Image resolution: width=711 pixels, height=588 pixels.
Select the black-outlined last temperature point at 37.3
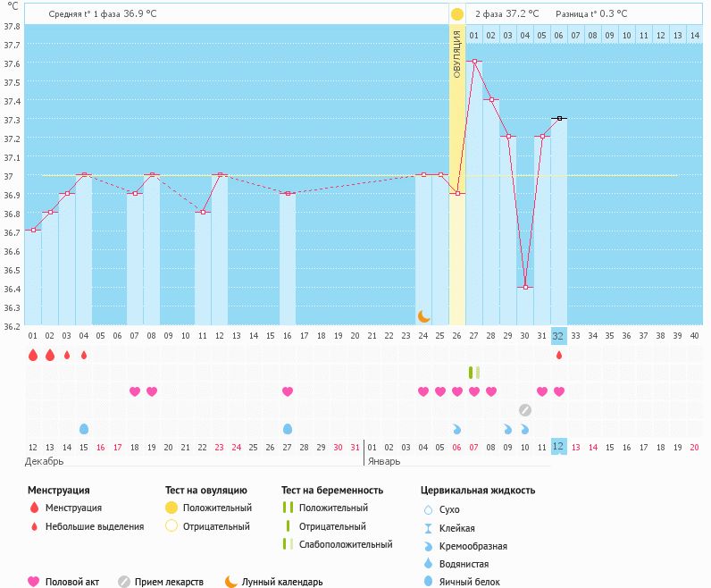(559, 118)
